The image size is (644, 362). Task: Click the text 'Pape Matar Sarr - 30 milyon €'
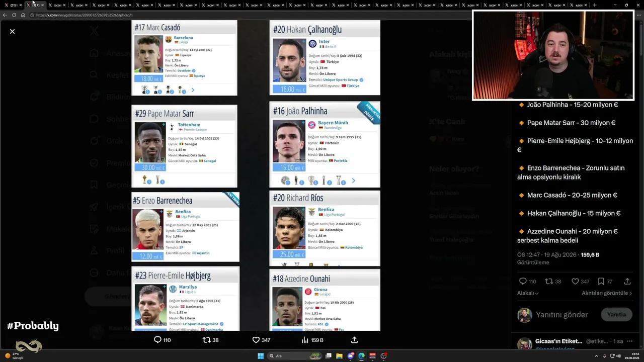(x=571, y=123)
